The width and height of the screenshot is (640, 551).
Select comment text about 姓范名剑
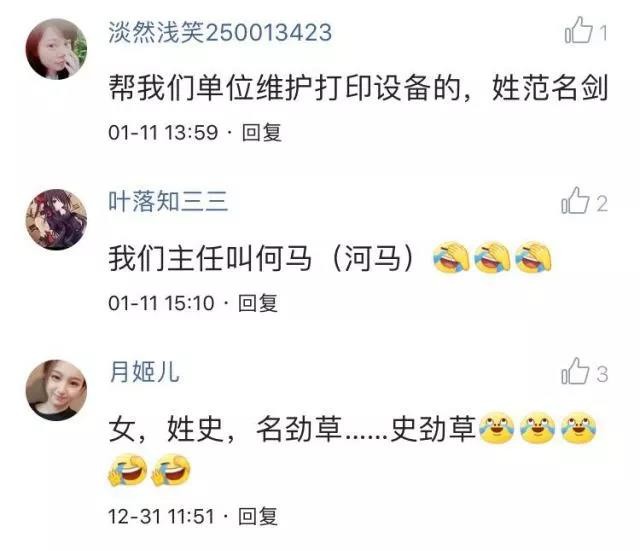coord(358,87)
